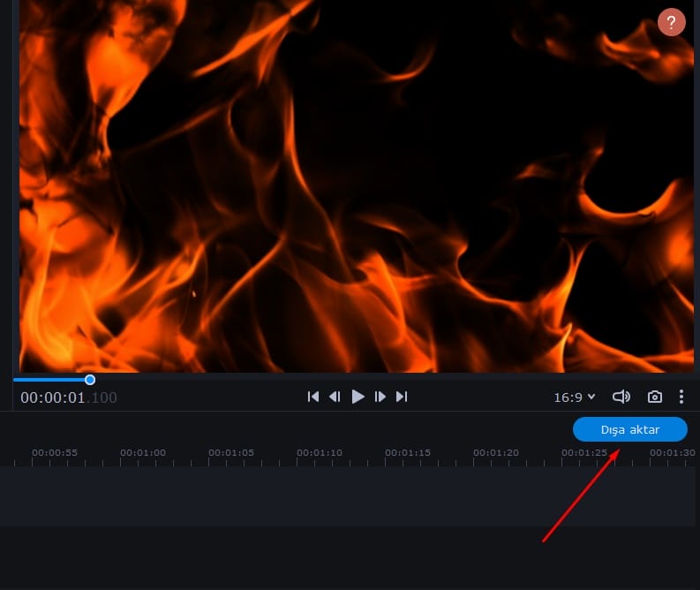Mute the preview volume speaker icon
This screenshot has height=590, width=700.
point(621,397)
